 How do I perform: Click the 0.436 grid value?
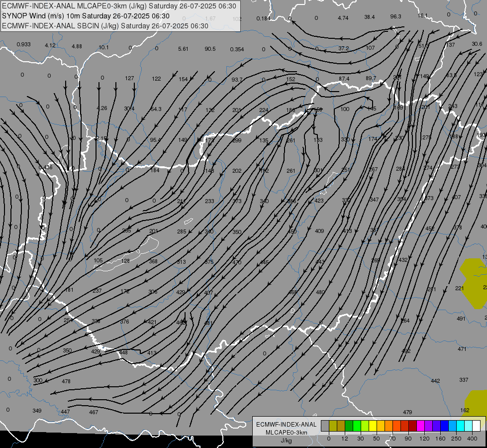tap(45, 167)
